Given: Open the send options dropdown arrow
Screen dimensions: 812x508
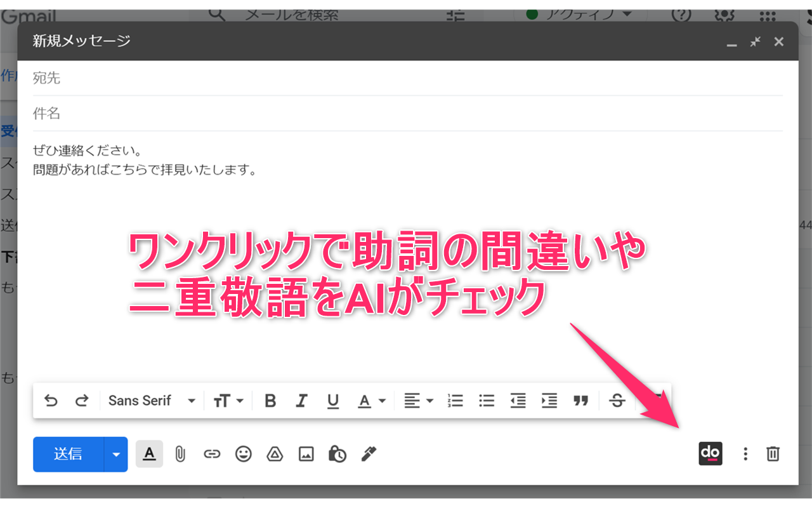Looking at the screenshot, I should tap(116, 454).
